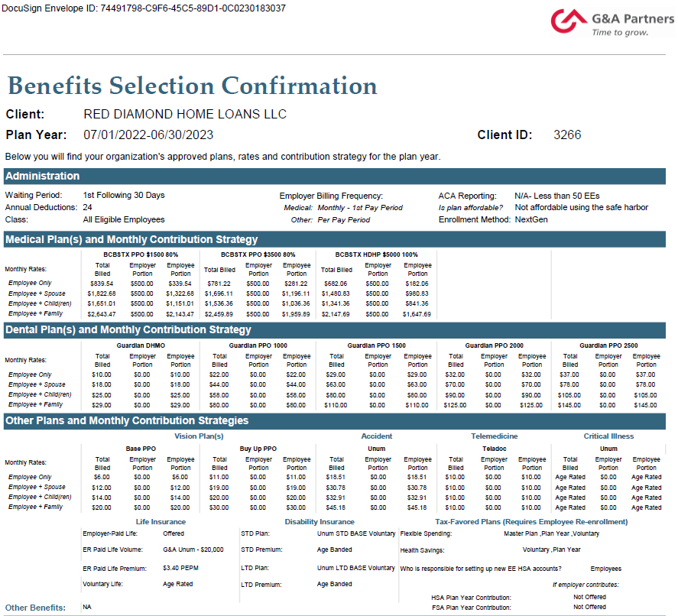Click Guardian PPO 2500 total billed $145.00
This screenshot has width=678, height=616.
click(569, 405)
